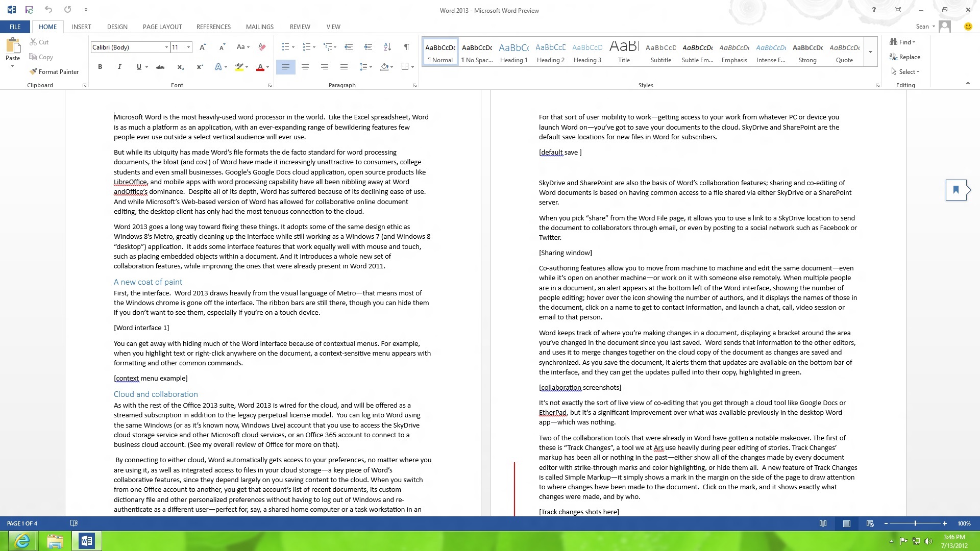This screenshot has width=980, height=551.
Task: Open Paragraph dialog launcher
Action: [x=414, y=86]
